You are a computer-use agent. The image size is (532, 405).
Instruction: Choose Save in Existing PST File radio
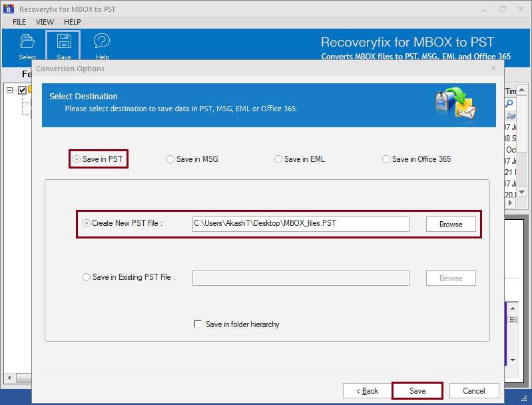87,277
